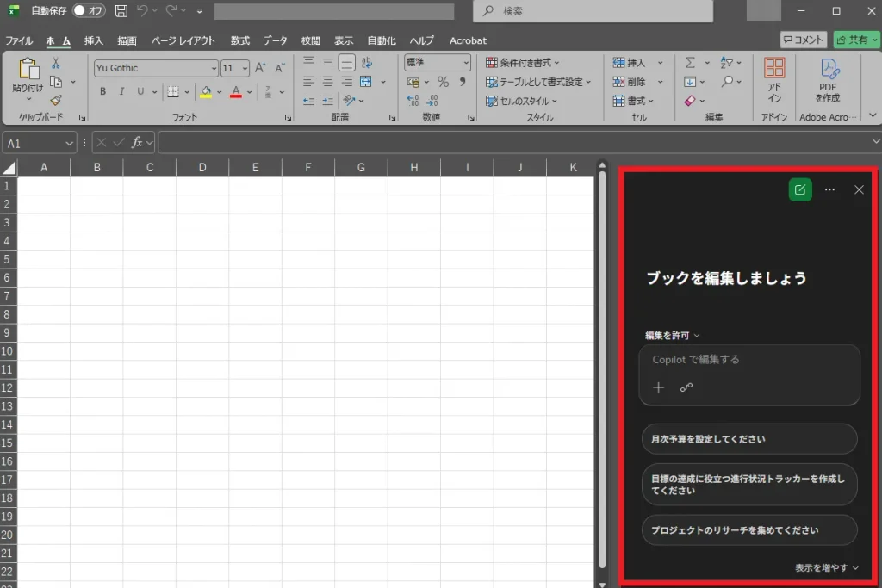This screenshot has height=588, width=882.
Task: Click the Center horizontal align icon
Action: pos(328,82)
